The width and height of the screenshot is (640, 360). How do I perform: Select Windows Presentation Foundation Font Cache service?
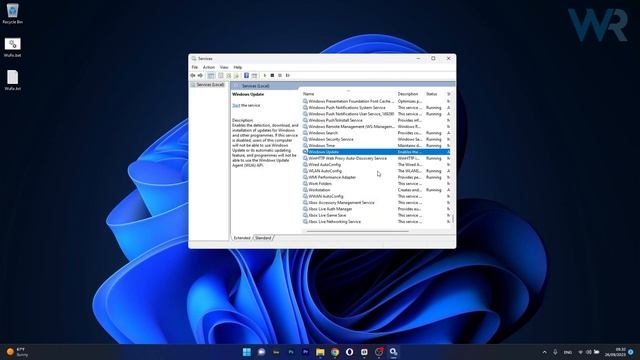click(x=376, y=101)
